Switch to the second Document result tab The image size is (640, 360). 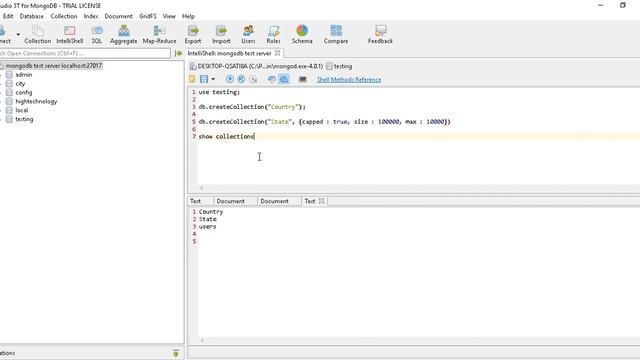click(274, 201)
